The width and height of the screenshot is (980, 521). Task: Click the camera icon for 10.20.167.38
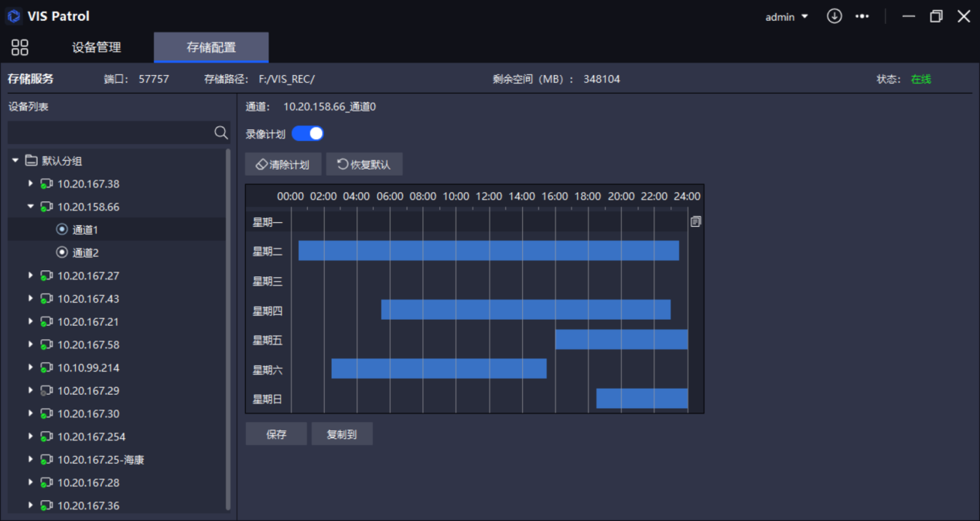click(46, 184)
